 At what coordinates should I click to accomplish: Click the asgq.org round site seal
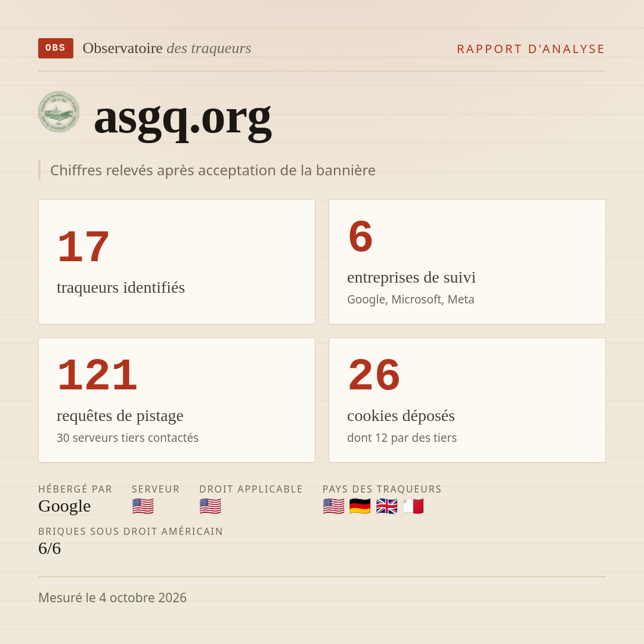58,112
